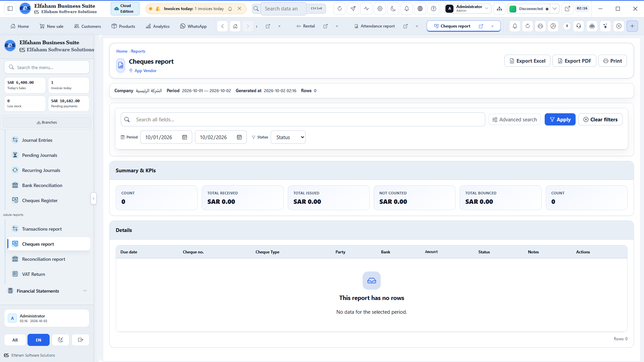Collapse the sidebar with chevron handle
Viewport: 644px width, 362px height.
click(94, 198)
